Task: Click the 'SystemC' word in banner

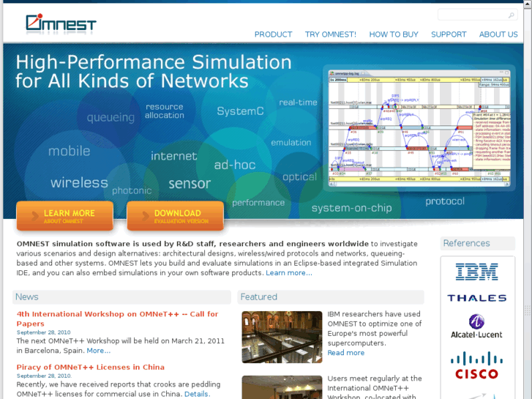Action: 240,111
